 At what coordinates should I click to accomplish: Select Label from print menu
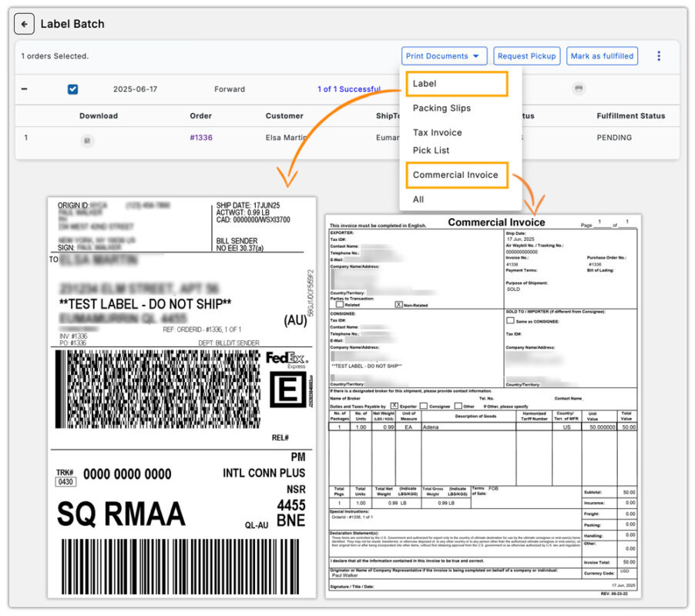[457, 84]
